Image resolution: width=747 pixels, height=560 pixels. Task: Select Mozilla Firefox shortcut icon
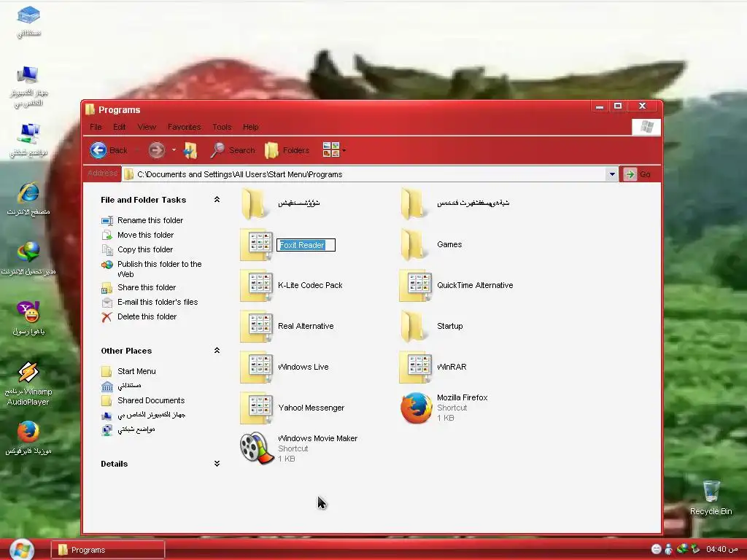[x=416, y=408]
